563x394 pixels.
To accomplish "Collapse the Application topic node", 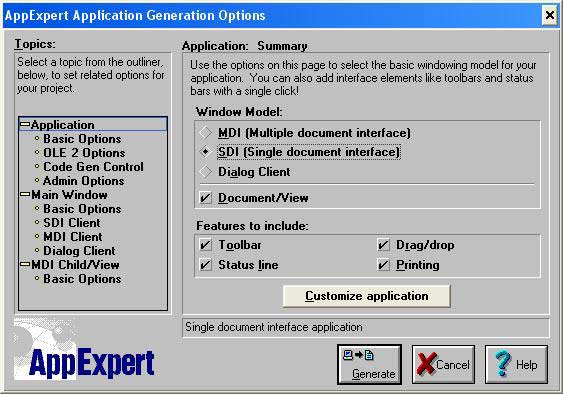I will (x=25, y=124).
